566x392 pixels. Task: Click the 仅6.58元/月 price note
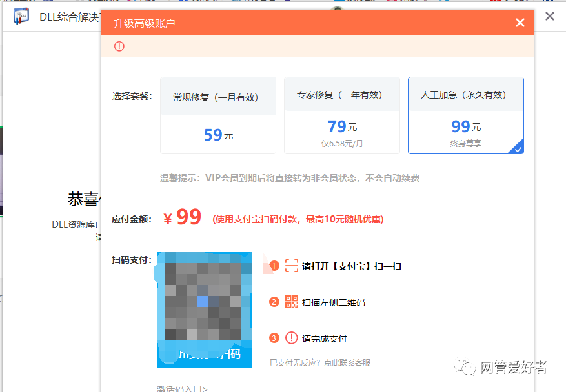click(342, 144)
